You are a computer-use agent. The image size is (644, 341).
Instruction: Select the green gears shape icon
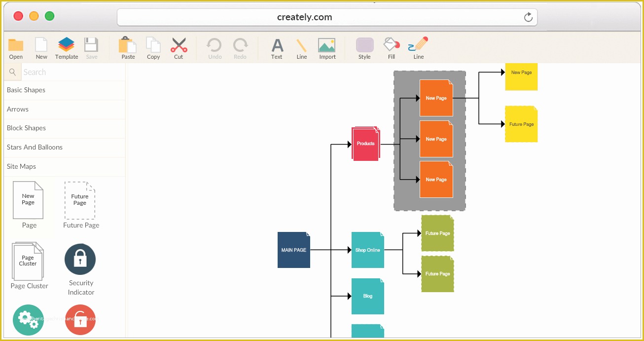pyautogui.click(x=28, y=320)
